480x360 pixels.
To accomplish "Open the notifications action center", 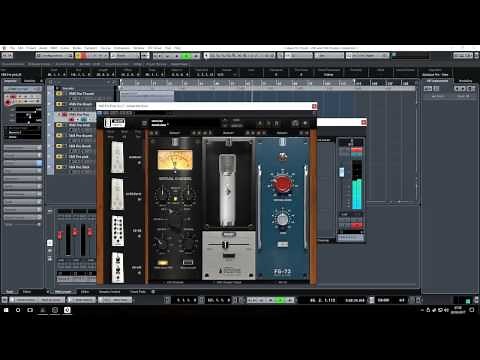I will pos(472,310).
